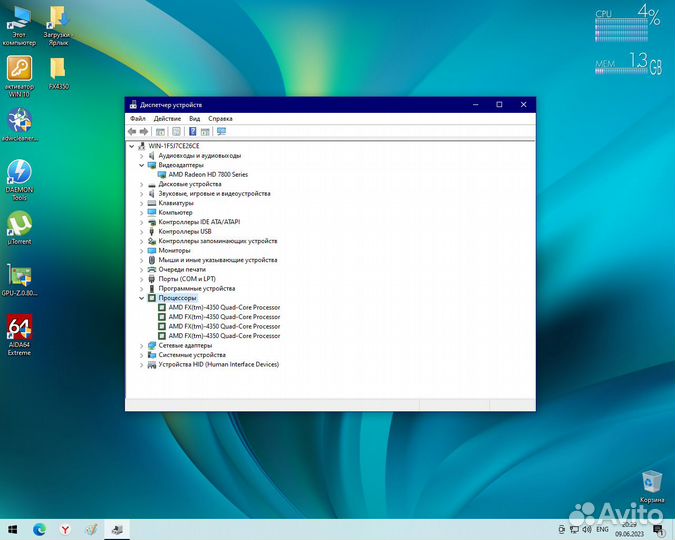The height and width of the screenshot is (540, 675).
Task: Click the MEM usage desktop gadget
Action: coord(629,64)
